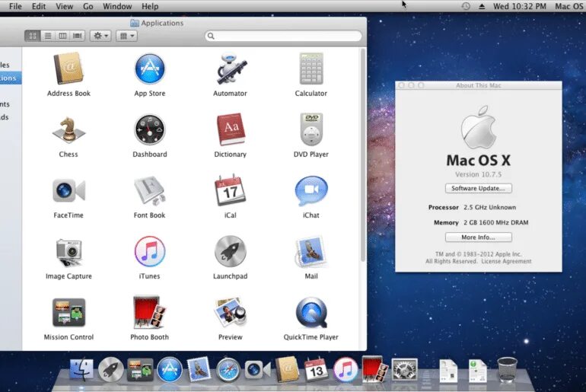This screenshot has height=392, width=586.
Task: Select iTunes in Applications window
Action: pos(149,251)
